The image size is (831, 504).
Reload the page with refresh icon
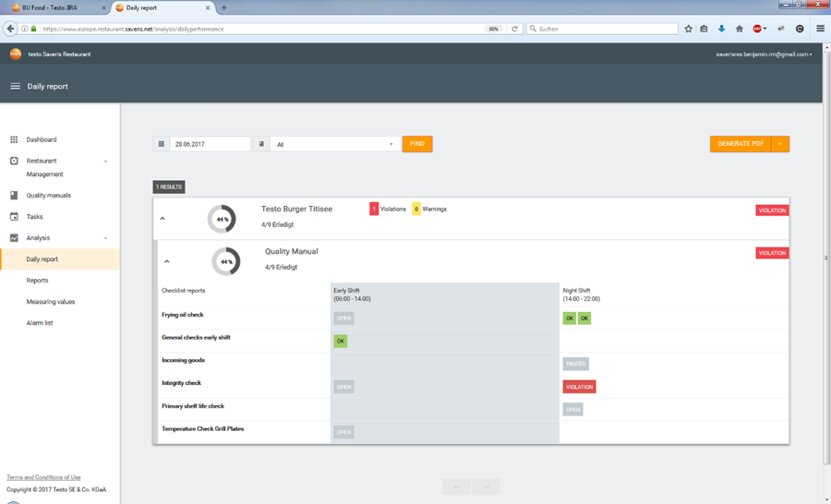click(514, 29)
